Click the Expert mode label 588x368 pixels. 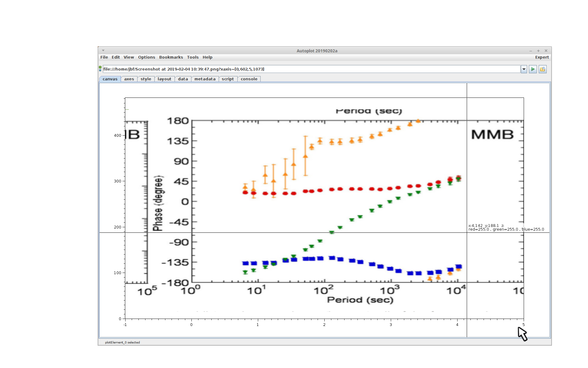542,57
